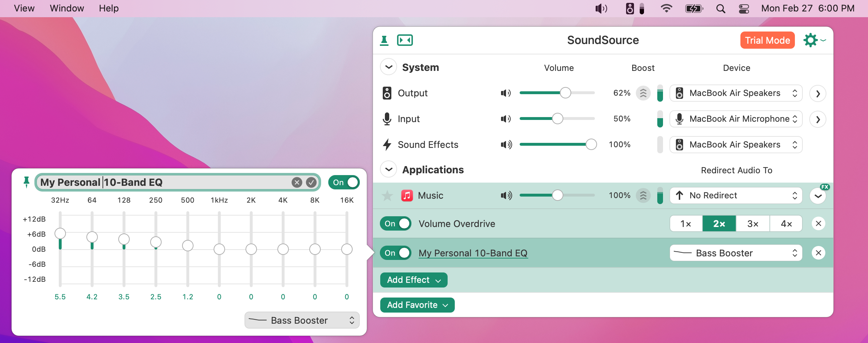
Task: Open Bass Booster preset dropdown in EQ popover
Action: tap(302, 320)
